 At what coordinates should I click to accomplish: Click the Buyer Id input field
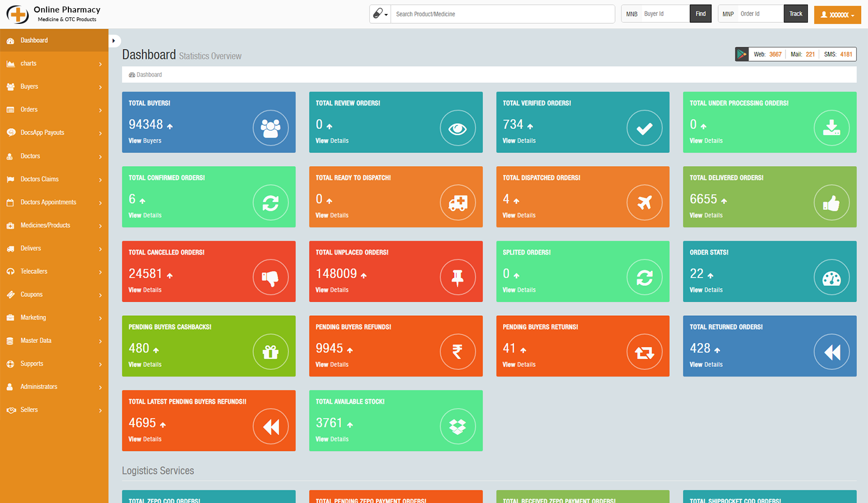665,14
